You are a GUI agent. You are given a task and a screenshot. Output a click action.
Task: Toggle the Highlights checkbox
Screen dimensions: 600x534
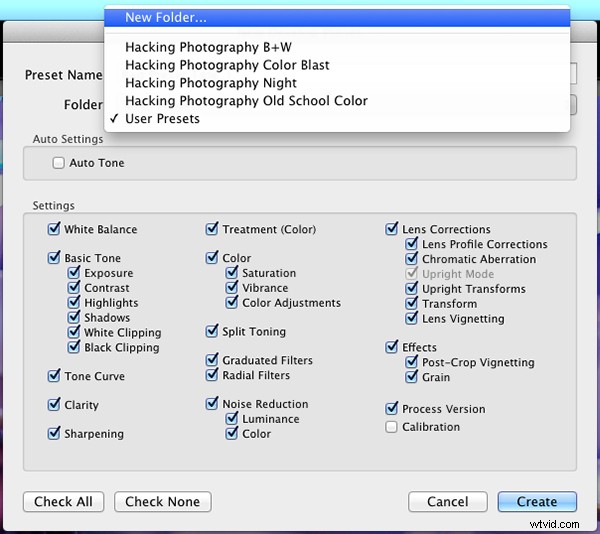[x=73, y=302]
